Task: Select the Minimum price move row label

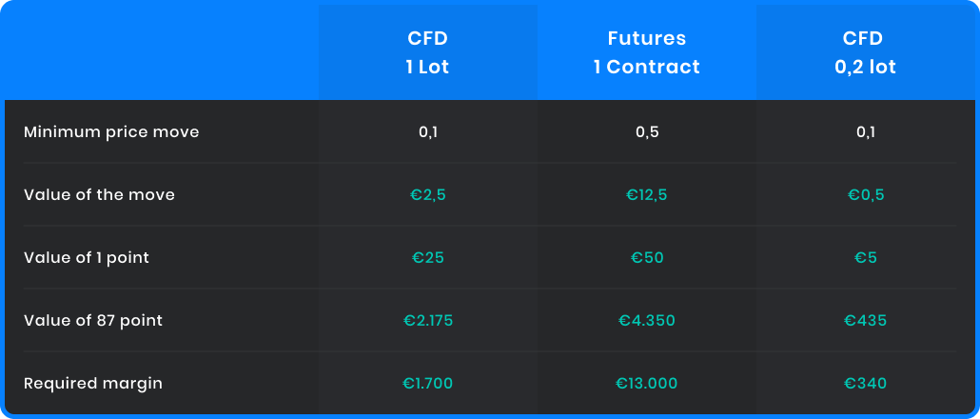Action: pyautogui.click(x=111, y=132)
